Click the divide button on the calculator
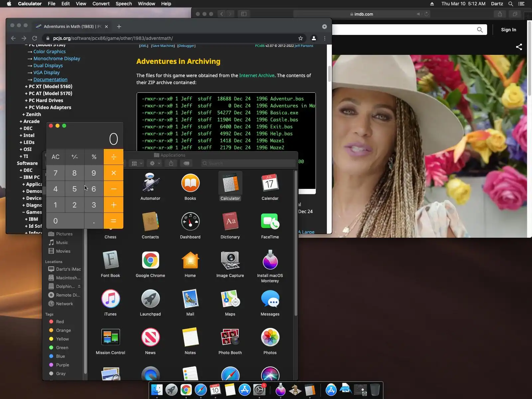Image resolution: width=532 pixels, height=399 pixels. coord(113,157)
